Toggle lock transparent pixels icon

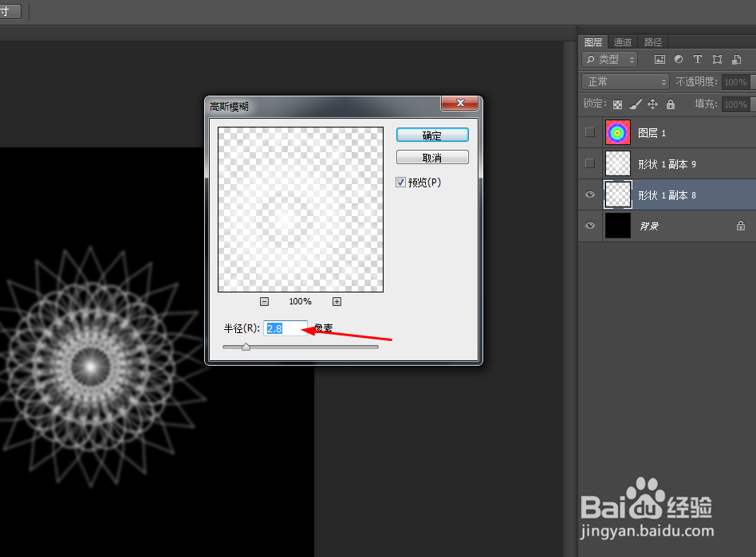click(x=617, y=104)
